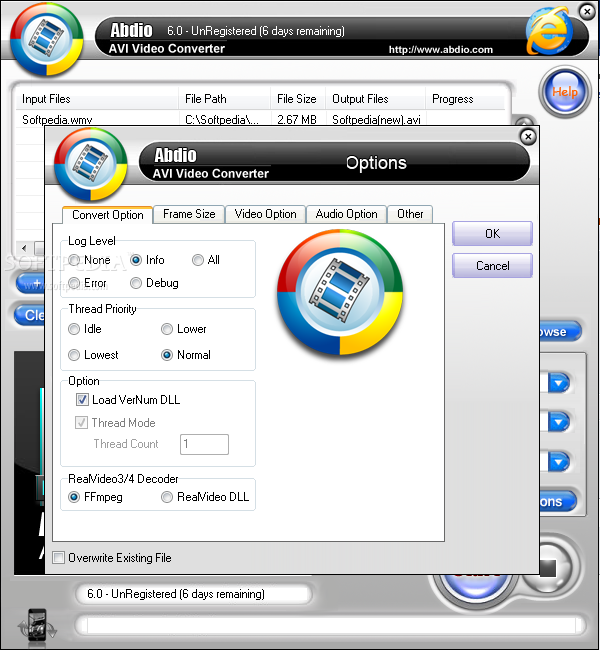
Task: Click the partially hidden Options button
Action: coord(558,501)
